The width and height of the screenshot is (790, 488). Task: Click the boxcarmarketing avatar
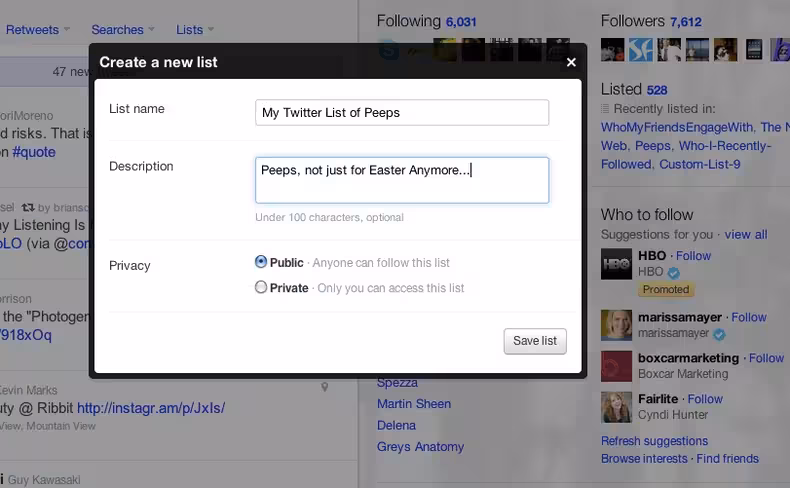616,366
